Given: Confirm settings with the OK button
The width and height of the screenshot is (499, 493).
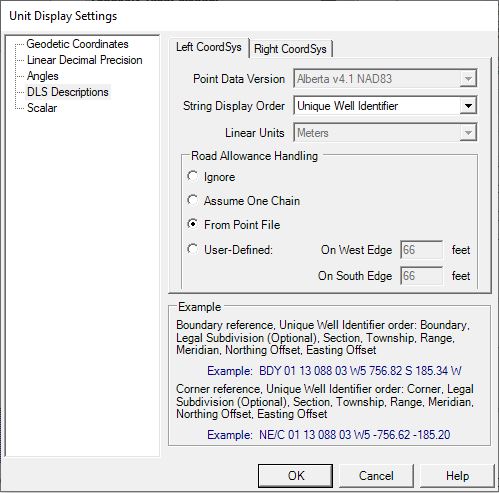Looking at the screenshot, I should (x=296, y=476).
